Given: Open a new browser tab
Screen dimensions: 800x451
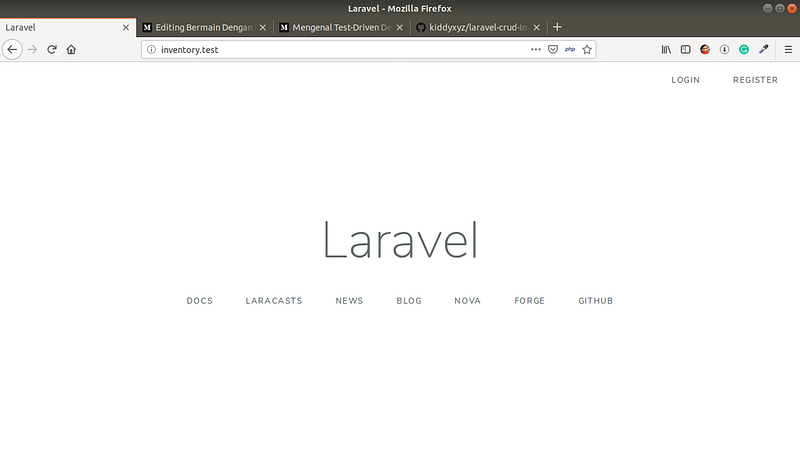Looking at the screenshot, I should 557,27.
